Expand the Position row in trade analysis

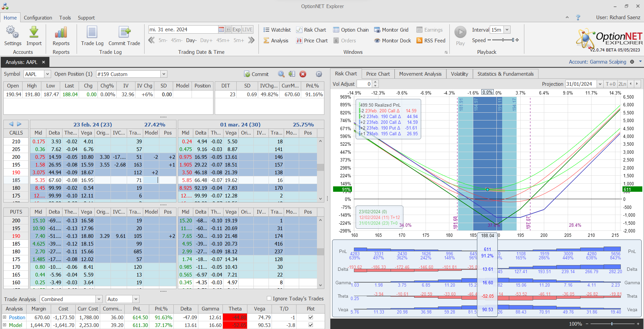[x=5, y=317]
